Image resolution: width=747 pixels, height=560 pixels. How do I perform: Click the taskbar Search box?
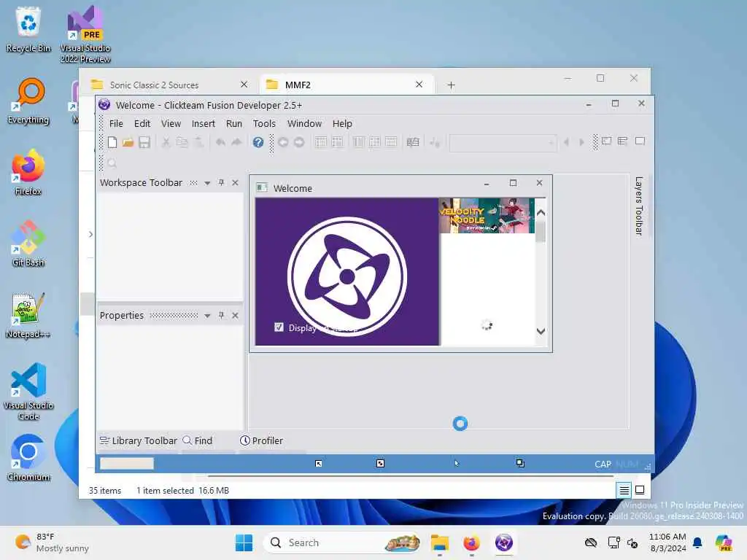343,542
